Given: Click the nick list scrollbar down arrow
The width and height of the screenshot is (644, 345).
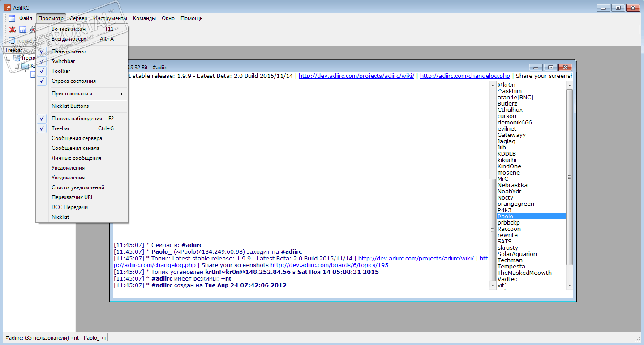Looking at the screenshot, I should pyautogui.click(x=570, y=285).
